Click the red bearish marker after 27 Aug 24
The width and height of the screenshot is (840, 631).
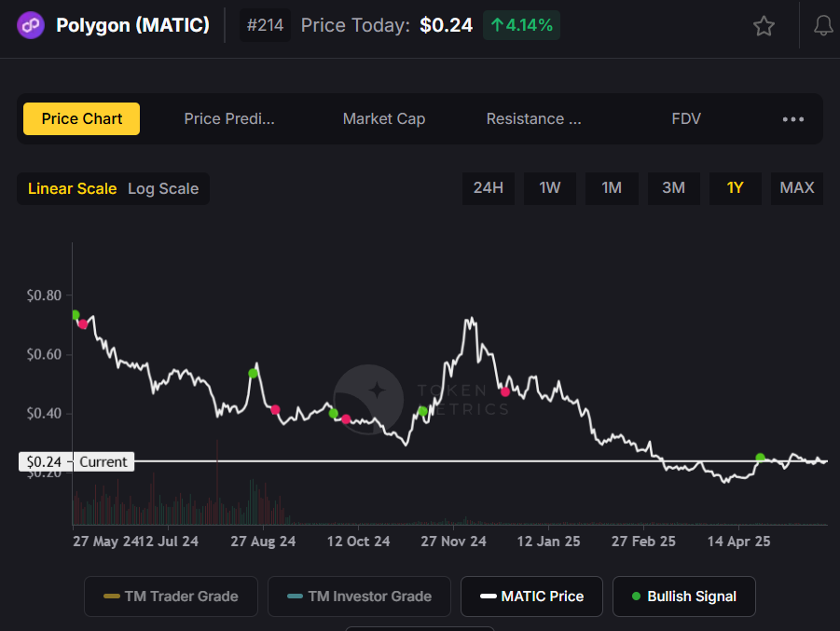[275, 410]
